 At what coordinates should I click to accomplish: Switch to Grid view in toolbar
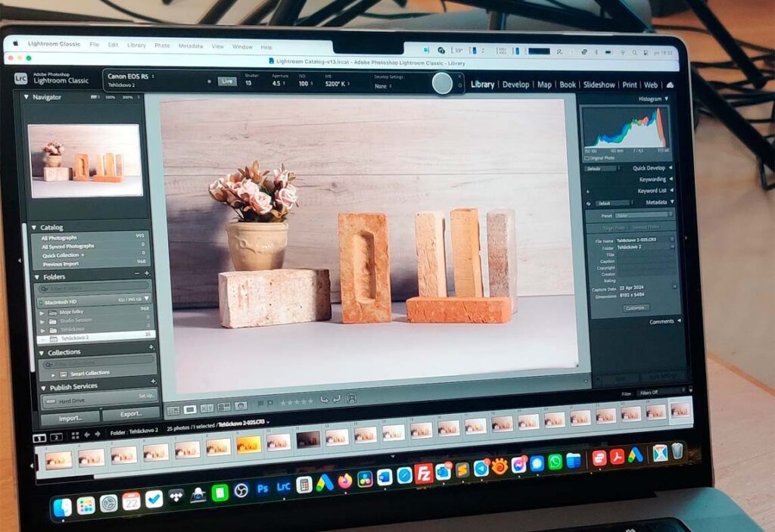click(173, 410)
